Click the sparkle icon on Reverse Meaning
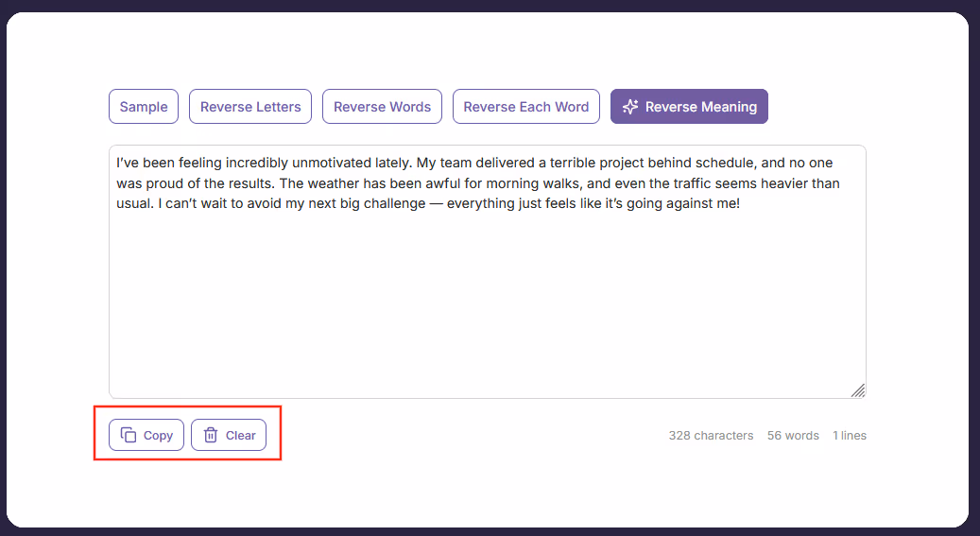Viewport: 980px width, 536px height. 630,107
